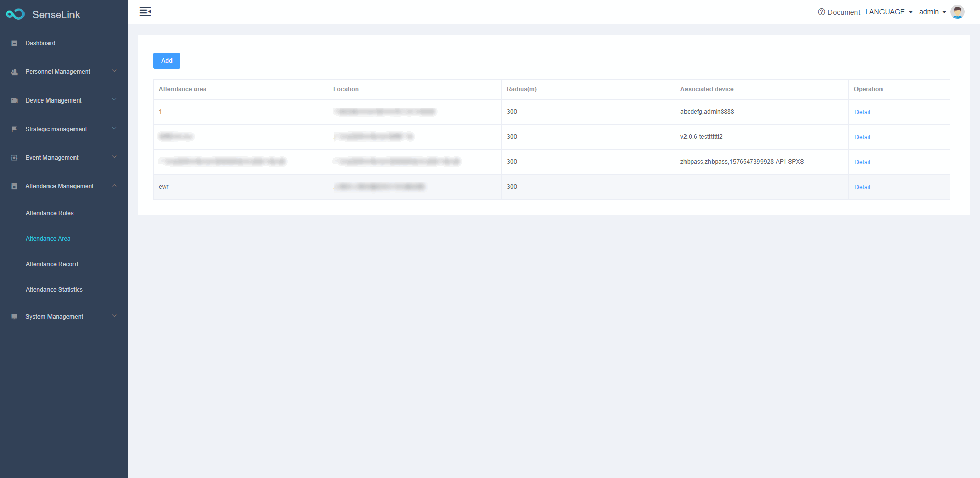The image size is (980, 478).
Task: Open the admin avatar picture
Action: click(x=958, y=12)
